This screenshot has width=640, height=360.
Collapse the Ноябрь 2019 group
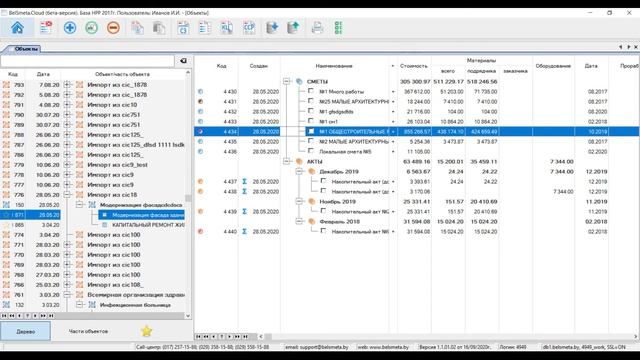[x=299, y=201]
